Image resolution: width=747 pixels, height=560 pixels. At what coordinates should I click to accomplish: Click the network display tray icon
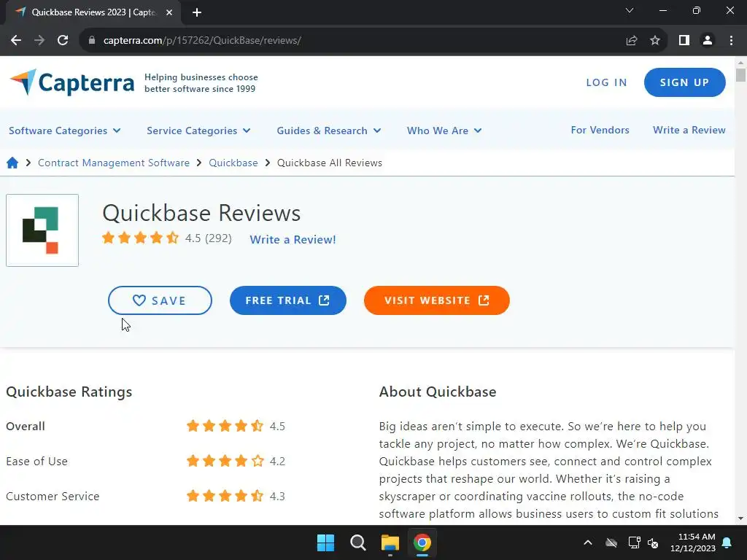pos(634,542)
